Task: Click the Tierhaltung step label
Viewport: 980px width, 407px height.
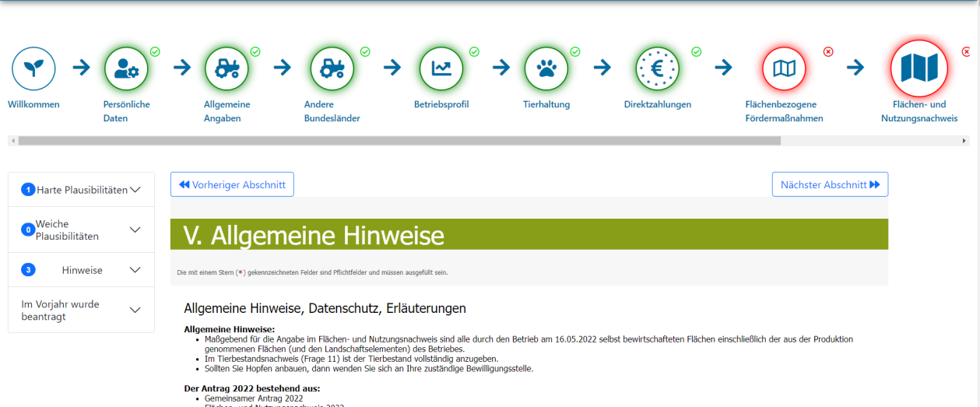Action: point(546,104)
